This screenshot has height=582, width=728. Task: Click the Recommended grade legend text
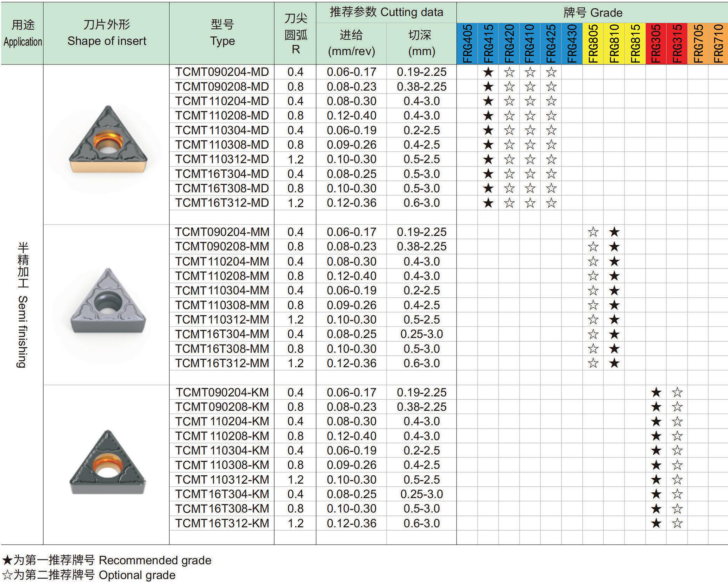click(x=155, y=560)
